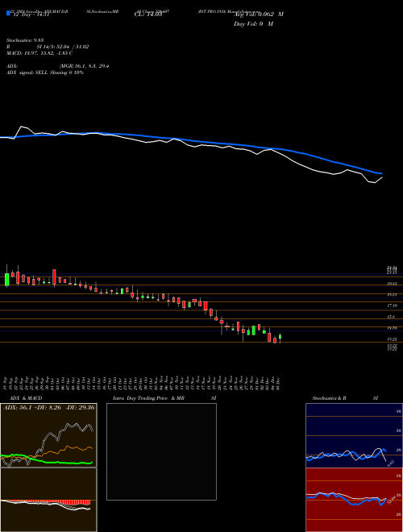The image size is (403, 532).
Task: Click the "ADX: 56.1 +DY: 8.26 -DY: 29.36" header
Action: [x=49, y=407]
